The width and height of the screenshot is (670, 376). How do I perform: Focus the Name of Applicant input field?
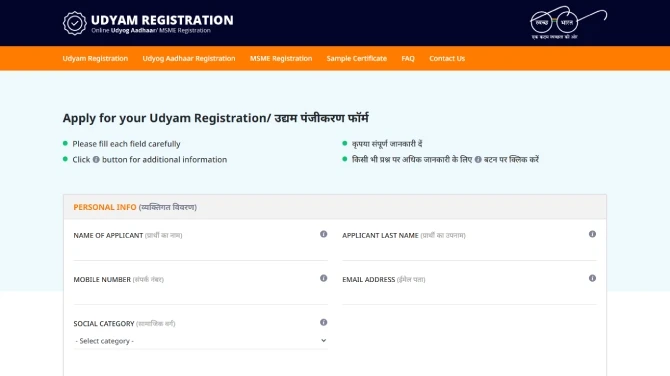click(200, 252)
